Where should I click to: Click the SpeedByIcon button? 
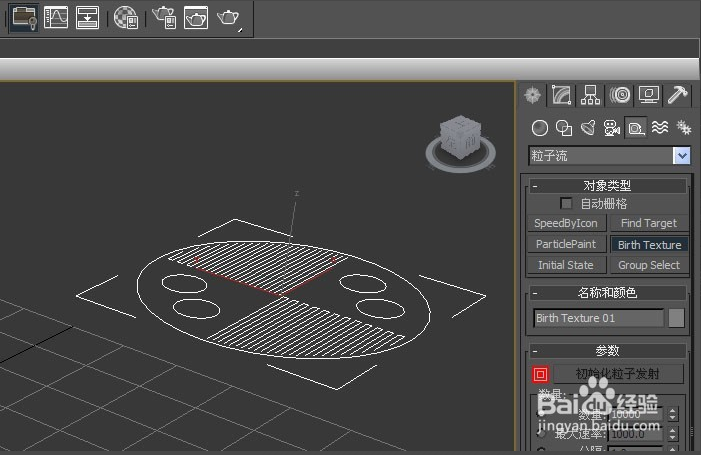coord(566,223)
